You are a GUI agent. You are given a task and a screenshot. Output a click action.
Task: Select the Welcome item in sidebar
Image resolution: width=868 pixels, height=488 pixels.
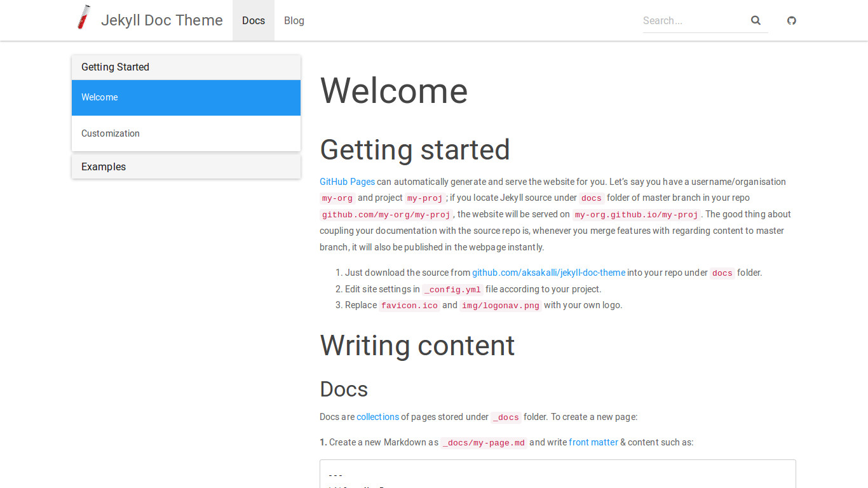click(x=100, y=97)
